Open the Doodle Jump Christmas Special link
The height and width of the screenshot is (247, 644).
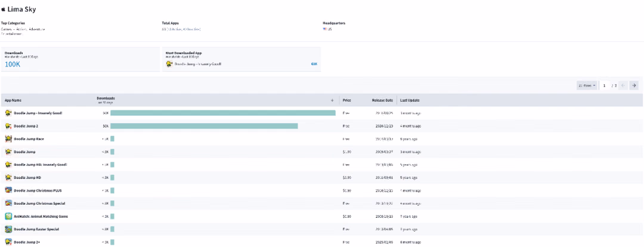coord(39,203)
